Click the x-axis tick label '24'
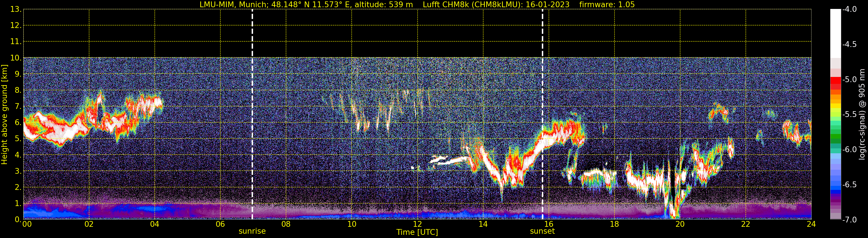This screenshot has width=868, height=238. coord(811,224)
